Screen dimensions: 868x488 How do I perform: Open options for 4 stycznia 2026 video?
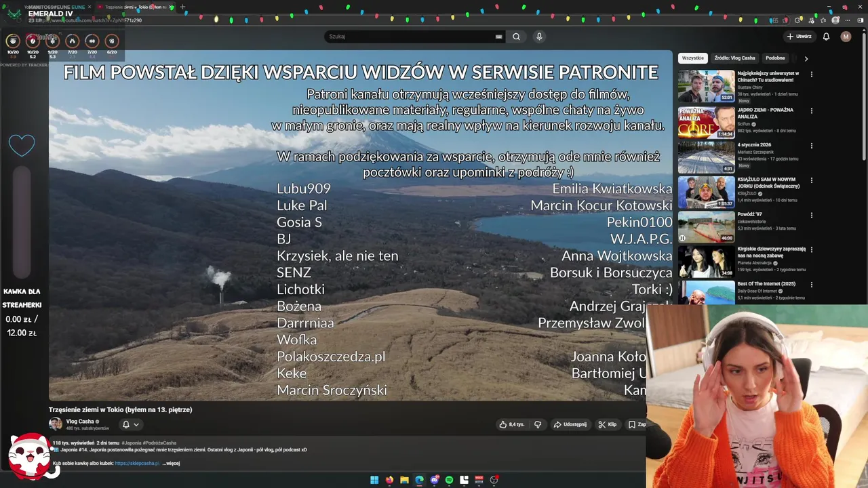(x=812, y=146)
